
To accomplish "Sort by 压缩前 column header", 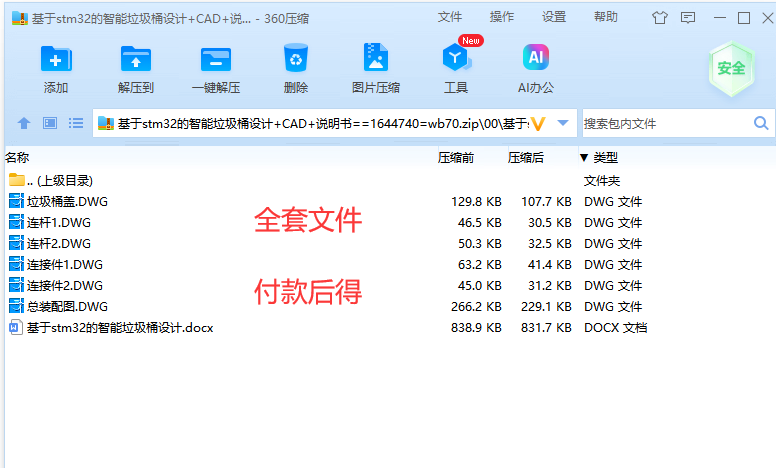I will (x=456, y=158).
